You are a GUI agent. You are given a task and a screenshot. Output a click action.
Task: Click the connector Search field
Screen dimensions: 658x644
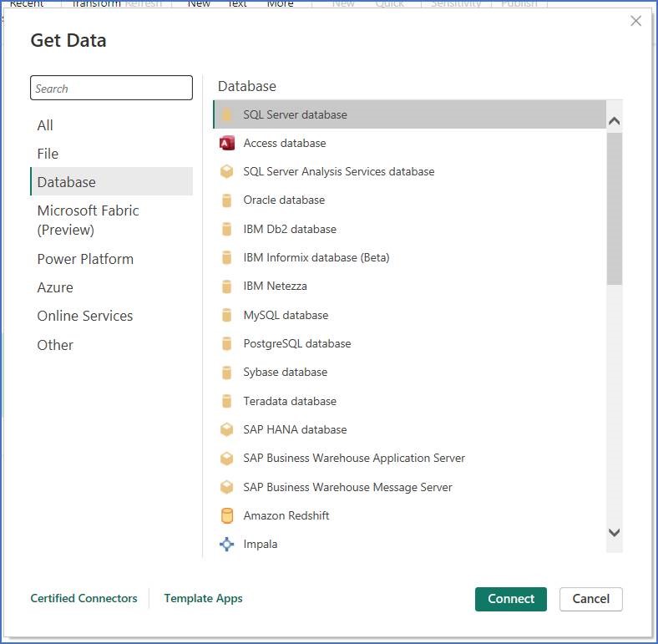[x=111, y=88]
